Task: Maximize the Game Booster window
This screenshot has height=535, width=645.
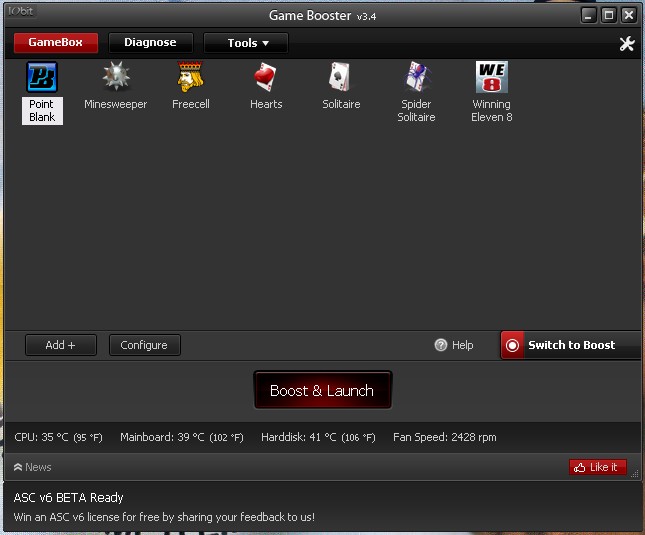Action: (x=608, y=16)
